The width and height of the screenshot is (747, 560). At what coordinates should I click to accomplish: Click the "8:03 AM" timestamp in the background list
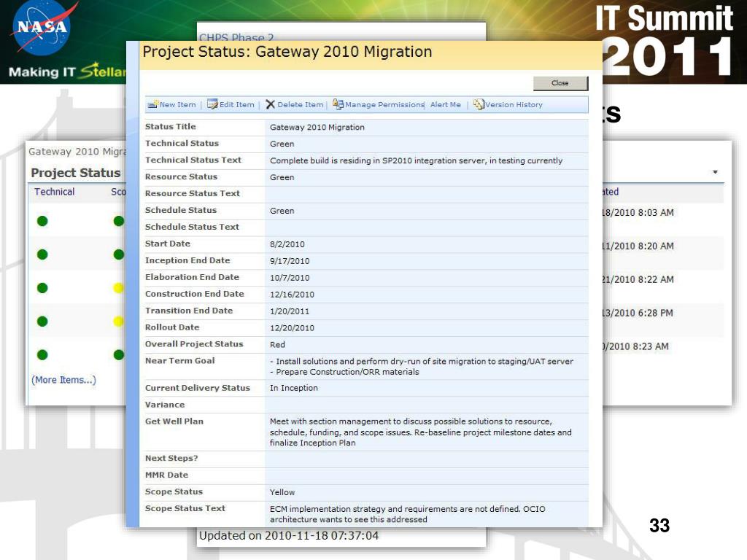pos(656,213)
